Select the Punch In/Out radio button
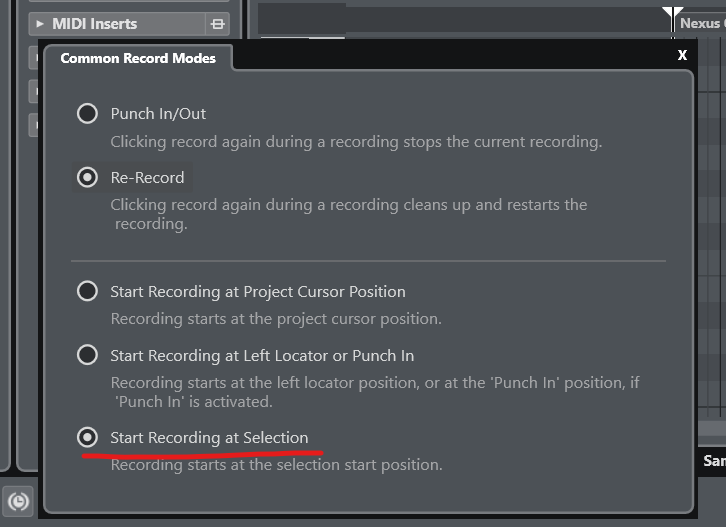This screenshot has width=726, height=527. 87,113
